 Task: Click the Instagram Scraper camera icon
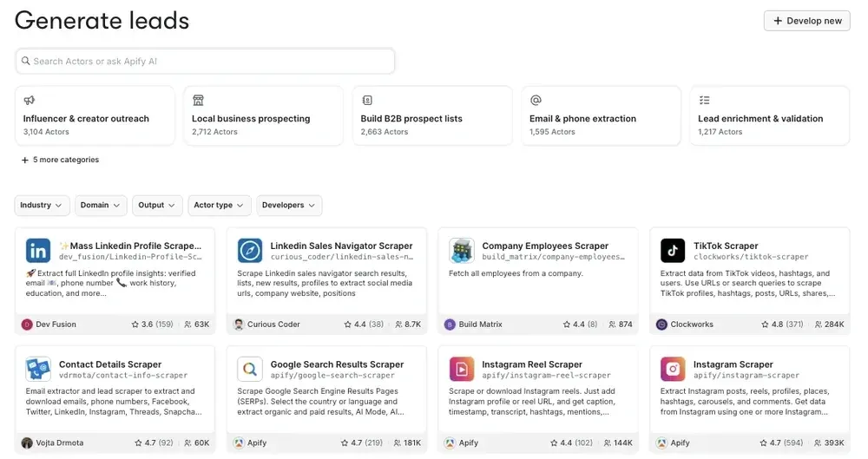click(673, 370)
